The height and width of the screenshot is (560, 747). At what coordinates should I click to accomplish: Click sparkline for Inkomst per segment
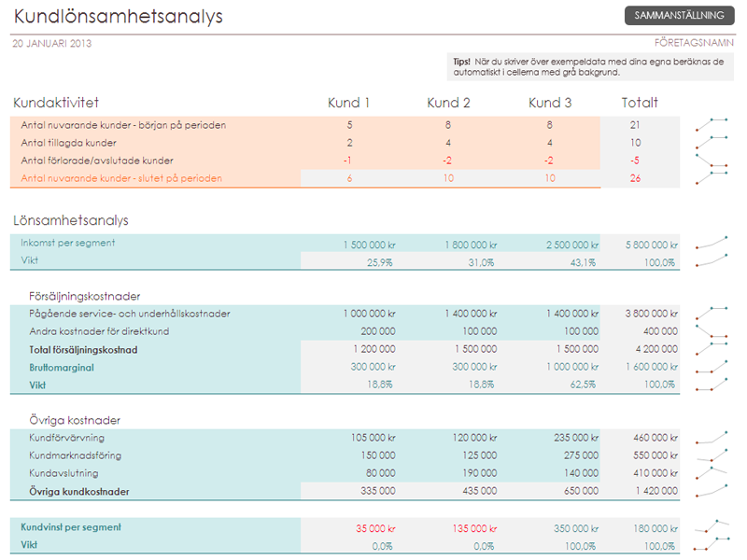coord(712,243)
